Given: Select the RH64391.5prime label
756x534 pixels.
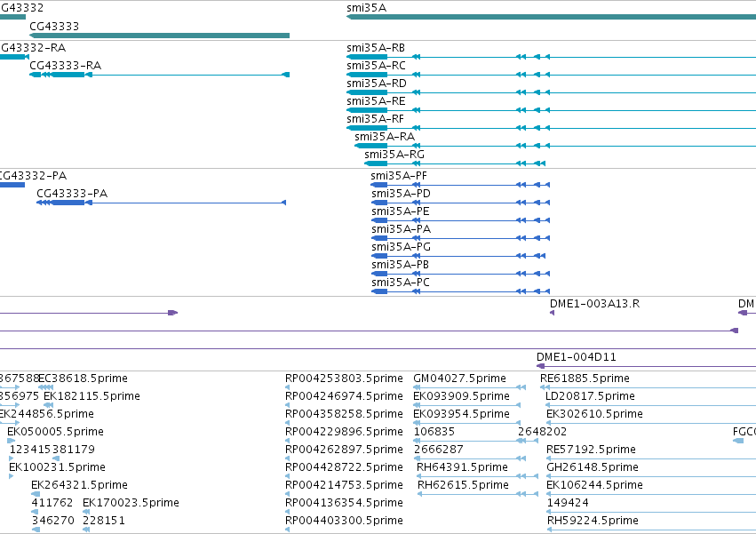Looking at the screenshot, I should click(x=462, y=467).
